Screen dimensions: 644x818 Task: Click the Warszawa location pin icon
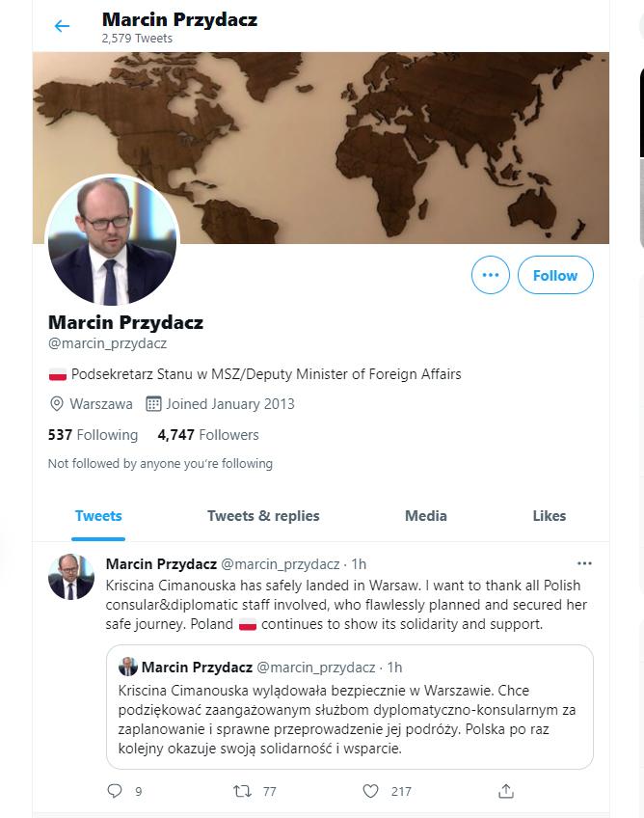[x=54, y=403]
